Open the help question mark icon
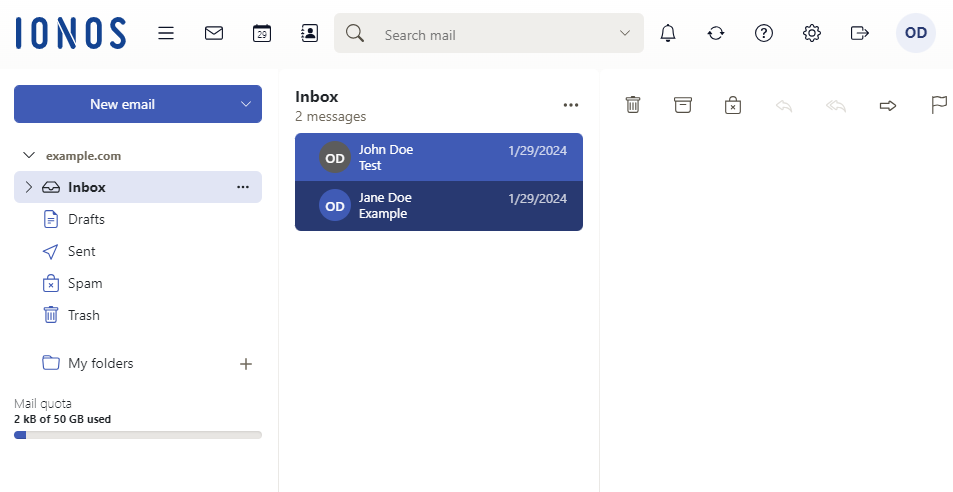Image resolution: width=953 pixels, height=492 pixels. [x=764, y=33]
